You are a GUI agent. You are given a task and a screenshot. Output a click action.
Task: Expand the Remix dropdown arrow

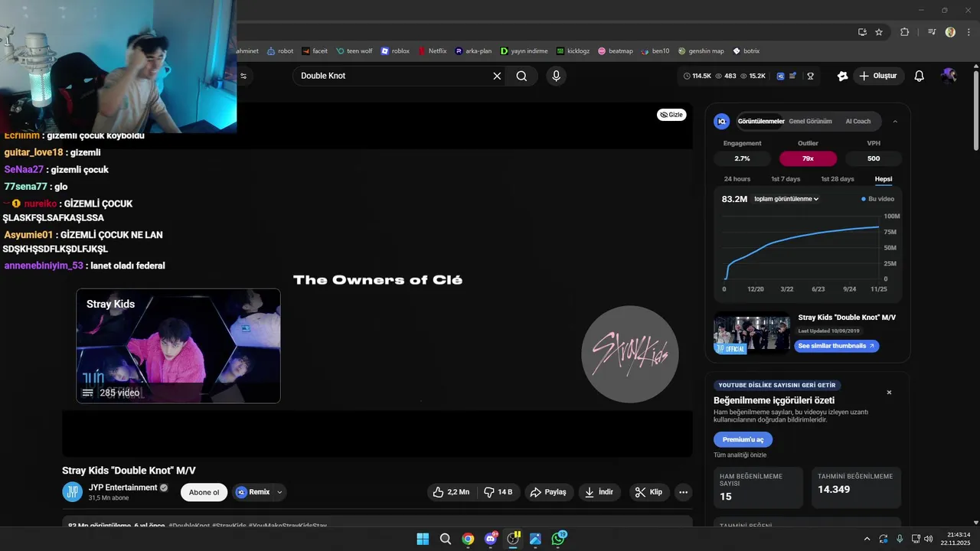tap(279, 492)
